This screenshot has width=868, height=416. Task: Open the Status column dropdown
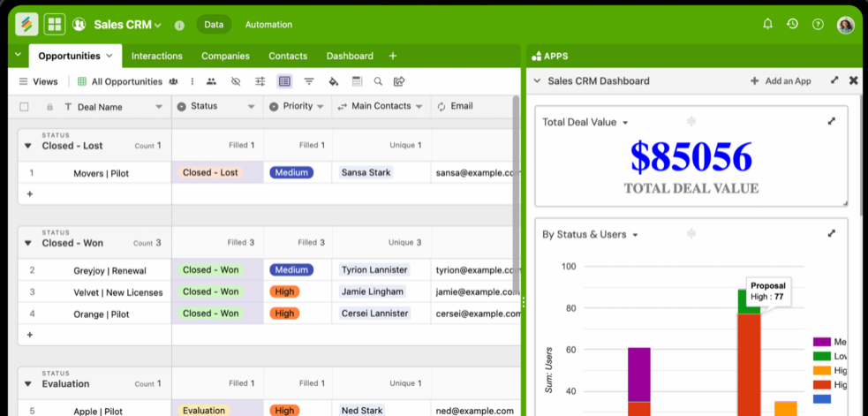(251, 106)
